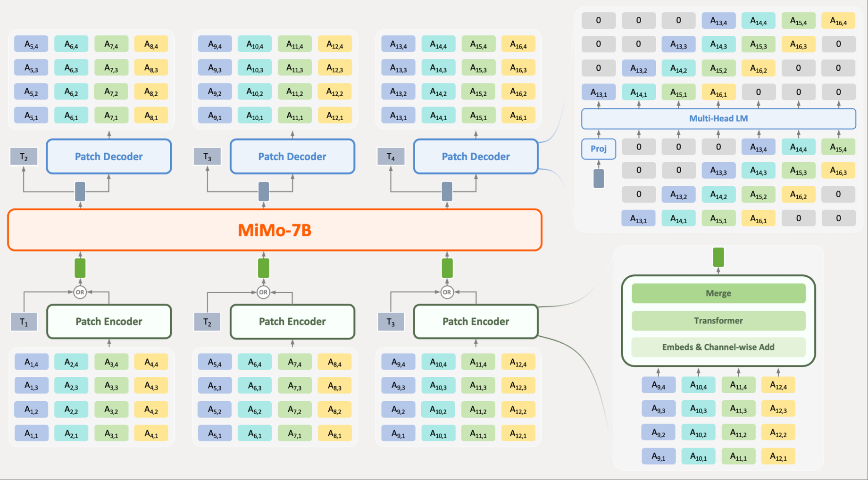Click the OR circle above rightmost Patch Encoder
This screenshot has height=480, width=868.
(x=447, y=292)
